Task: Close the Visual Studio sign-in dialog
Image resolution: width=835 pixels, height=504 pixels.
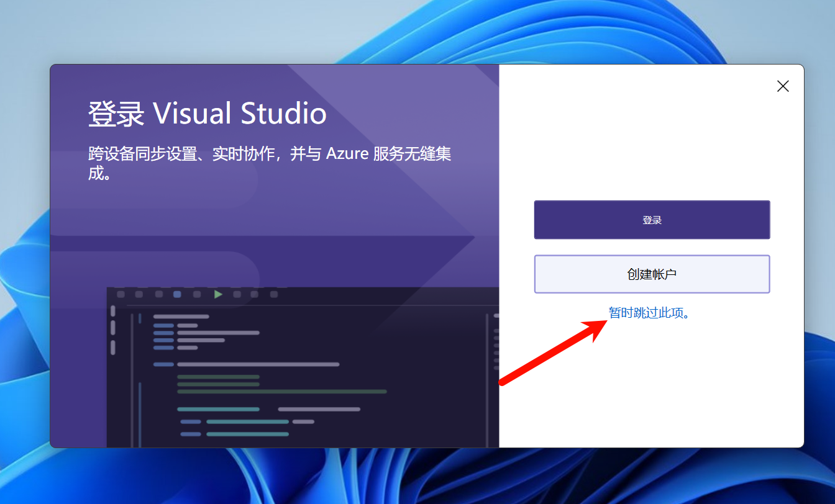Action: coord(783,86)
